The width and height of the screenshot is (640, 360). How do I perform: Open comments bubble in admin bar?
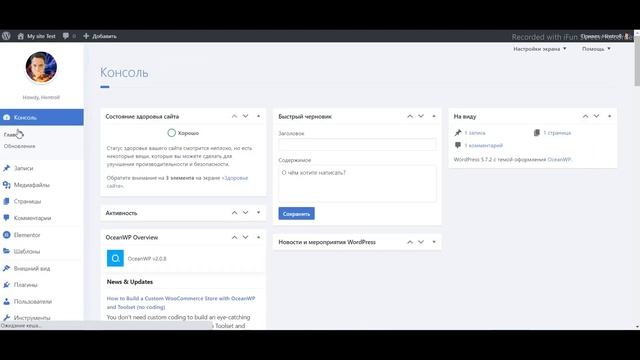click(69, 36)
